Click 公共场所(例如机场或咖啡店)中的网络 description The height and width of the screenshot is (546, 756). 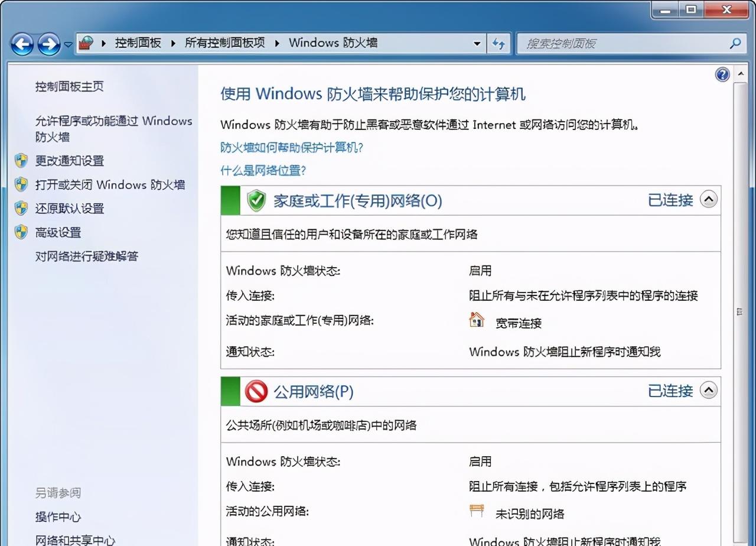pos(321,425)
